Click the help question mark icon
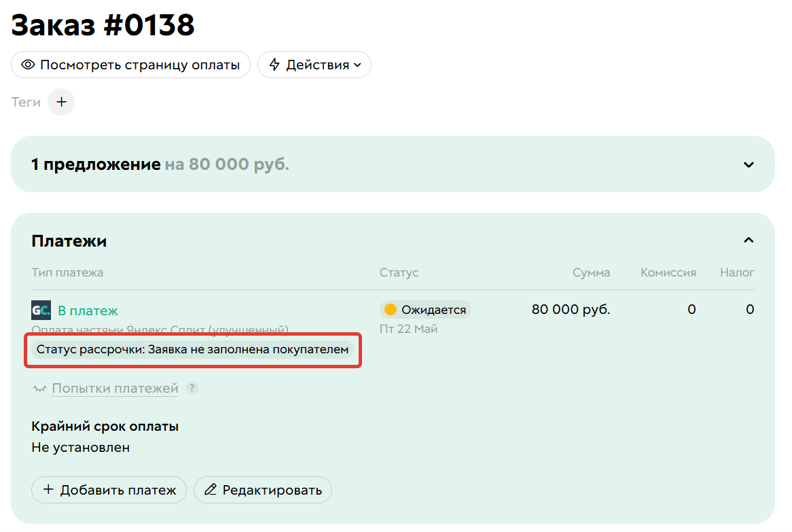Viewport: 792px width, 532px height. 192,388
